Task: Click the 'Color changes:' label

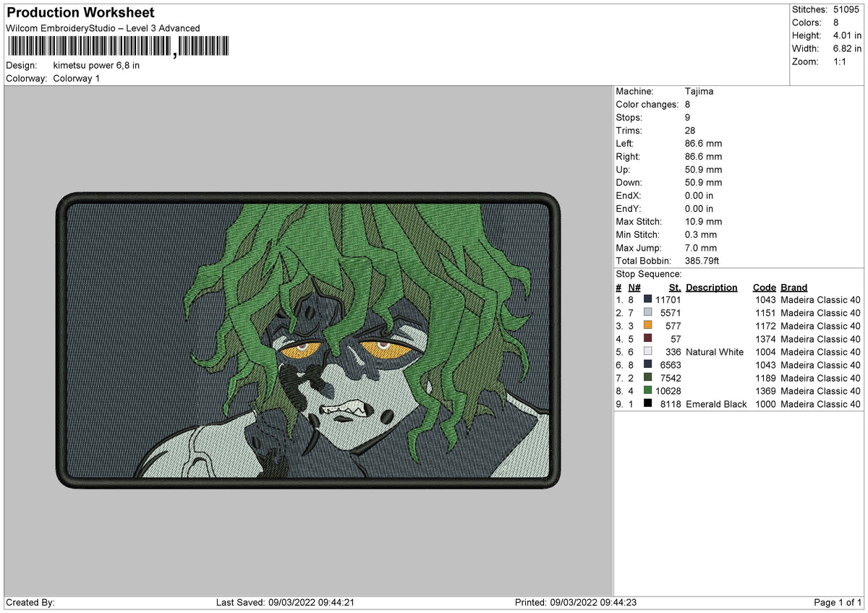Action: pos(647,104)
